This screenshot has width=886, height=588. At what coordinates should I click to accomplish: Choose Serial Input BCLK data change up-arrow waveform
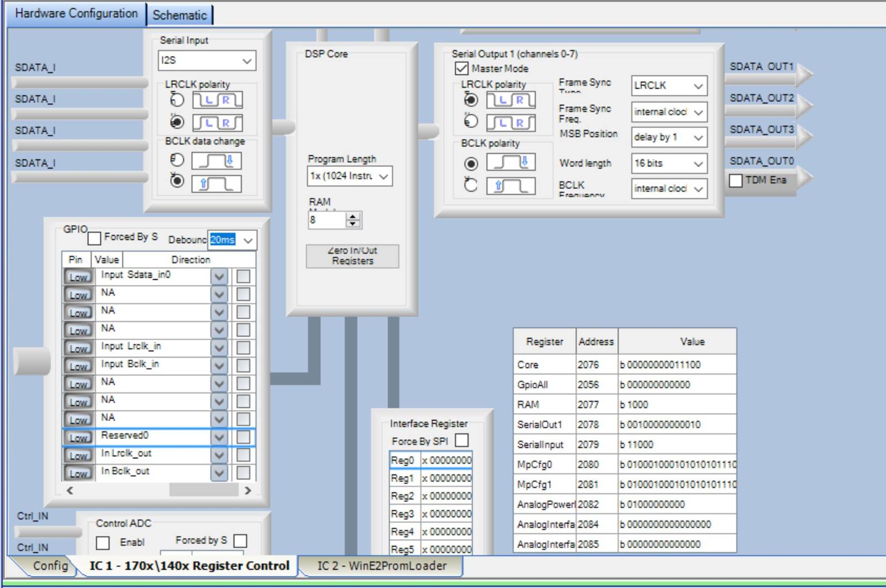(217, 183)
